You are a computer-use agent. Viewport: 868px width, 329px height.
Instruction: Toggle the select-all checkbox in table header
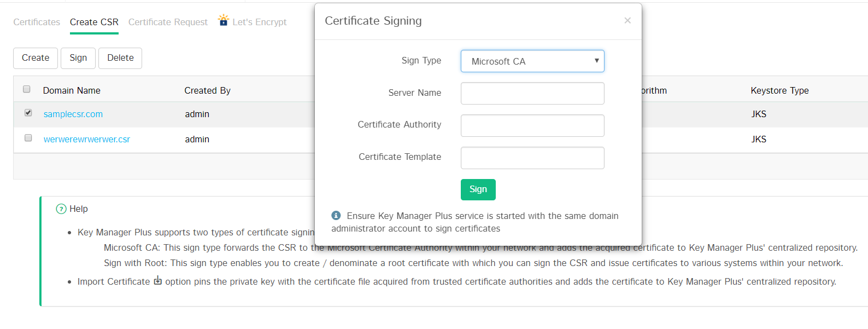tap(27, 90)
